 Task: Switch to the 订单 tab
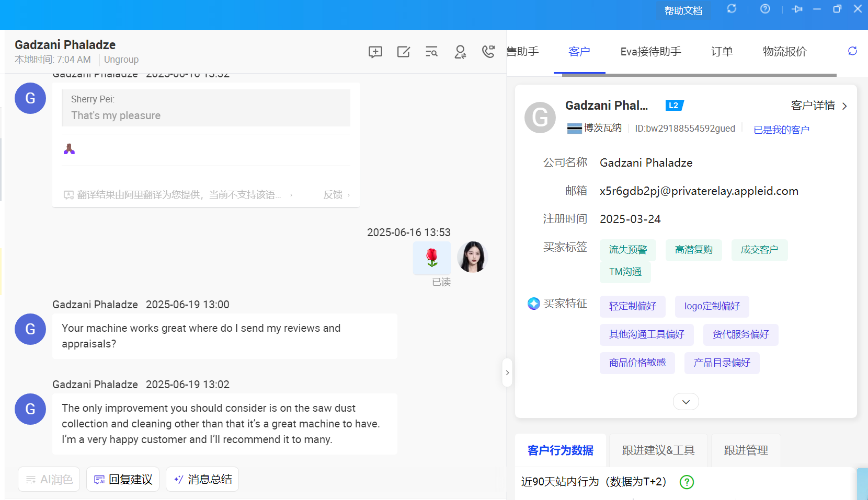click(x=722, y=52)
